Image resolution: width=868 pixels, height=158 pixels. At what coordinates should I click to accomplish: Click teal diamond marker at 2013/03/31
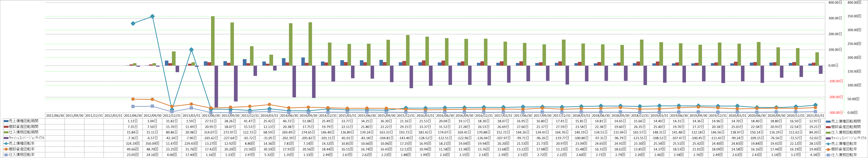(x=191, y=49)
